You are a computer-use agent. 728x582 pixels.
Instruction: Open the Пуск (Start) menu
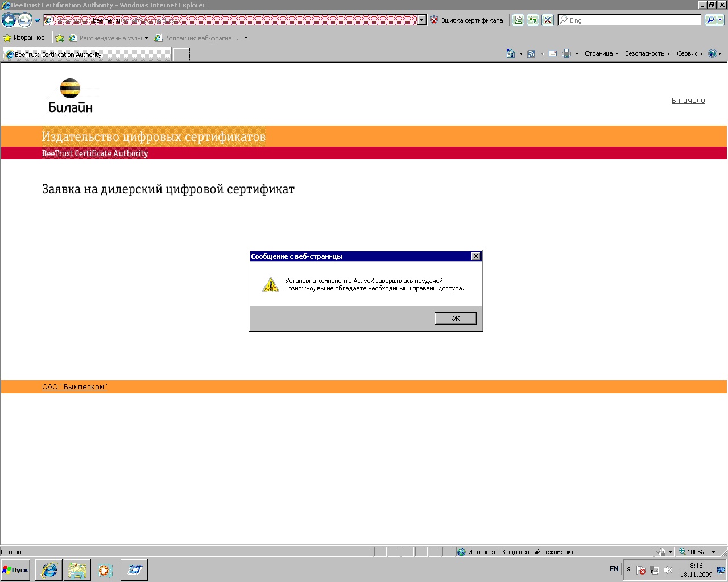15,570
